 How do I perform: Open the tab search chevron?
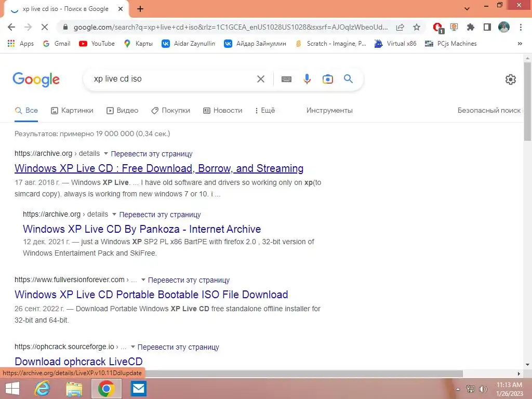[x=467, y=9]
